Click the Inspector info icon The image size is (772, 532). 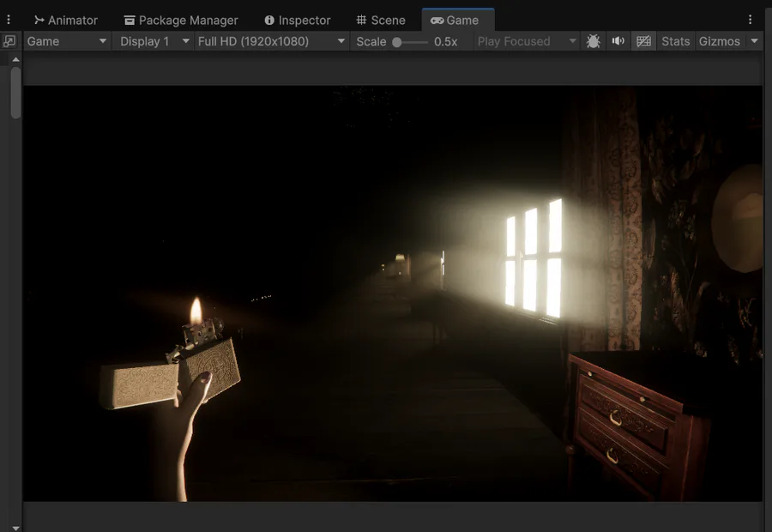269,21
